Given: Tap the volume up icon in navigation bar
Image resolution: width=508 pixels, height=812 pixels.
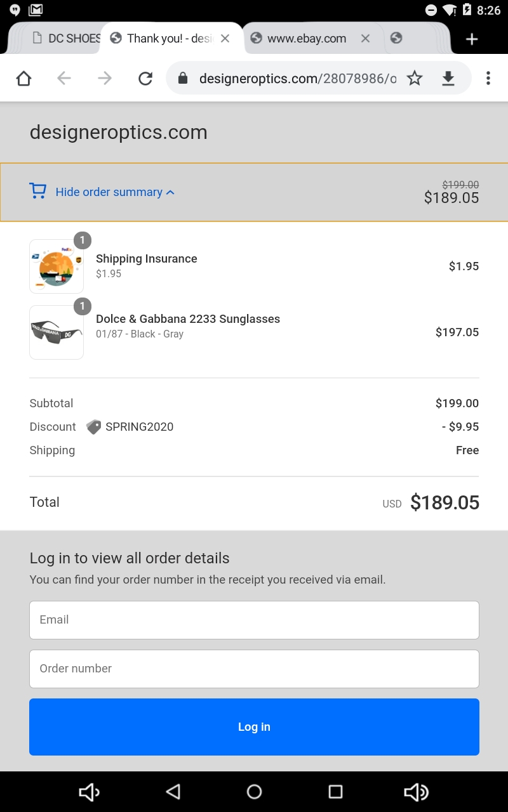Looking at the screenshot, I should (x=417, y=792).
